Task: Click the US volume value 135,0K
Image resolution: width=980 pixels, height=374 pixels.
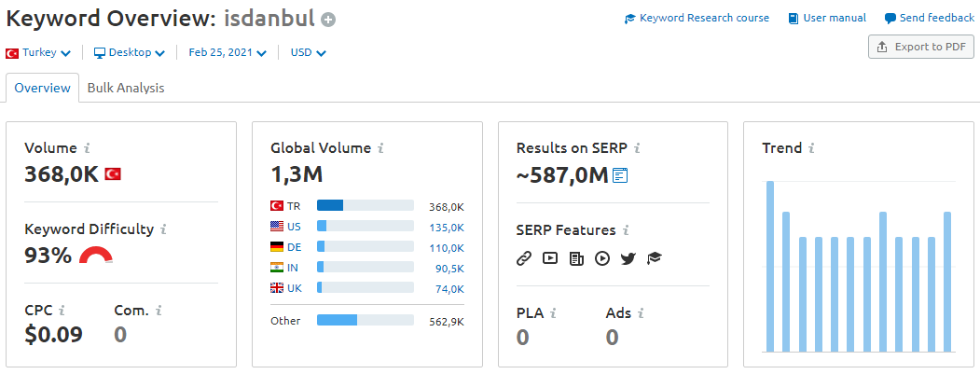Action: click(x=447, y=227)
